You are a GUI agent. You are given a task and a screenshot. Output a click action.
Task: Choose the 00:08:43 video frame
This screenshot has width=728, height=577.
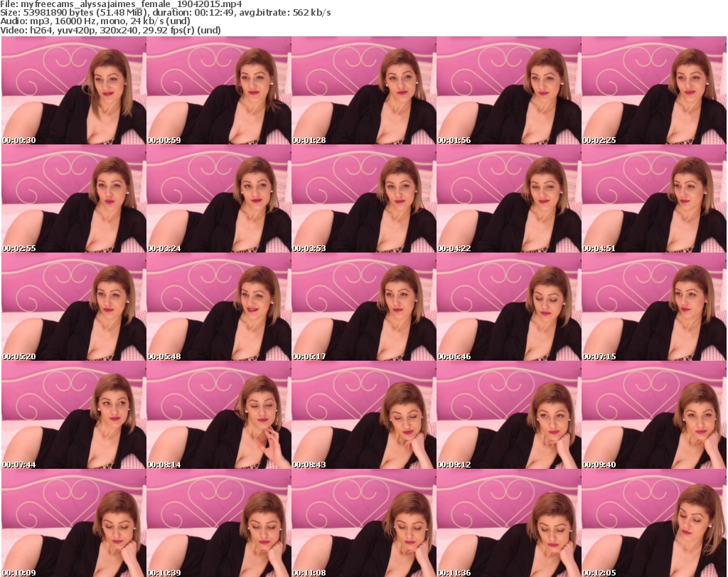363,415
